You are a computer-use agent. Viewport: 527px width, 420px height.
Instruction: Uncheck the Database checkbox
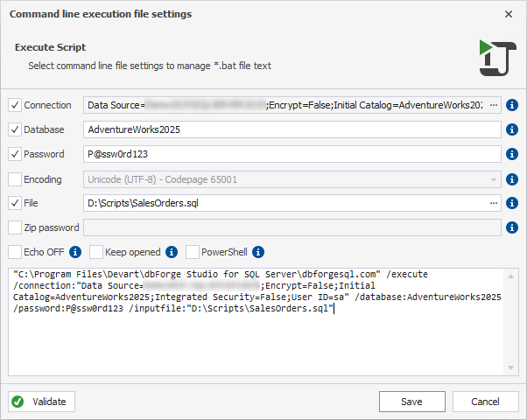(x=15, y=129)
